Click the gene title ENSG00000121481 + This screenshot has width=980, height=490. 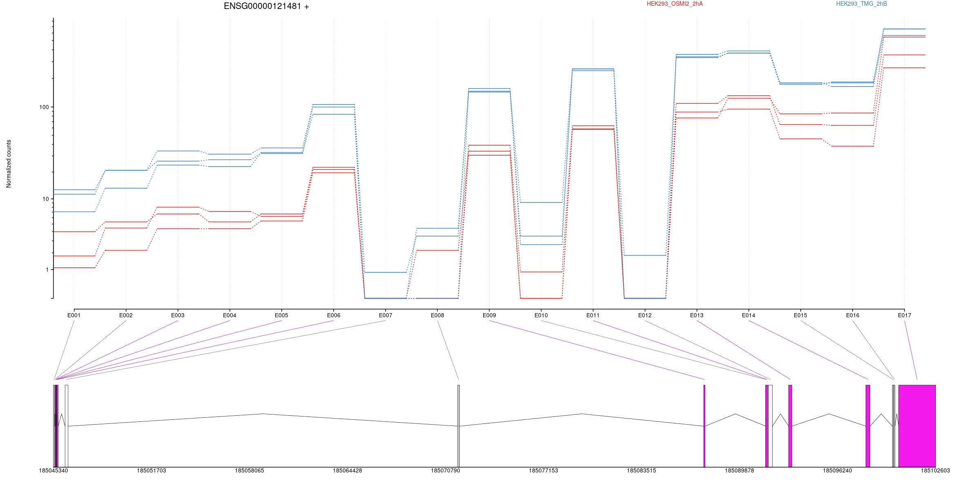tap(266, 7)
